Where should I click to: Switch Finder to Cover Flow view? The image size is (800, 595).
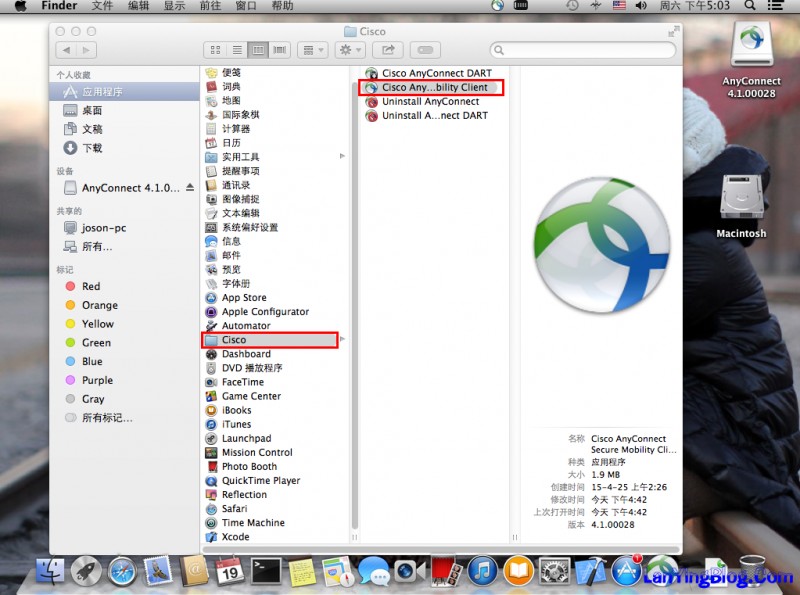[280, 50]
